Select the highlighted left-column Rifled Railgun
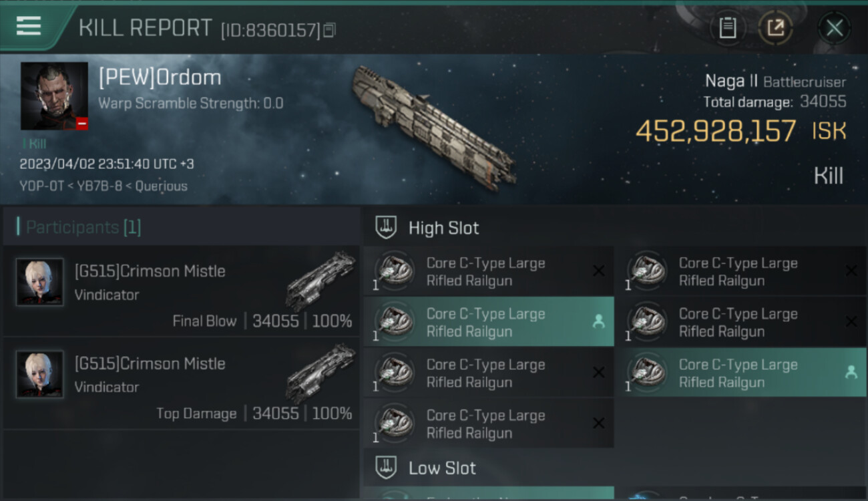868x501 pixels. (487, 322)
